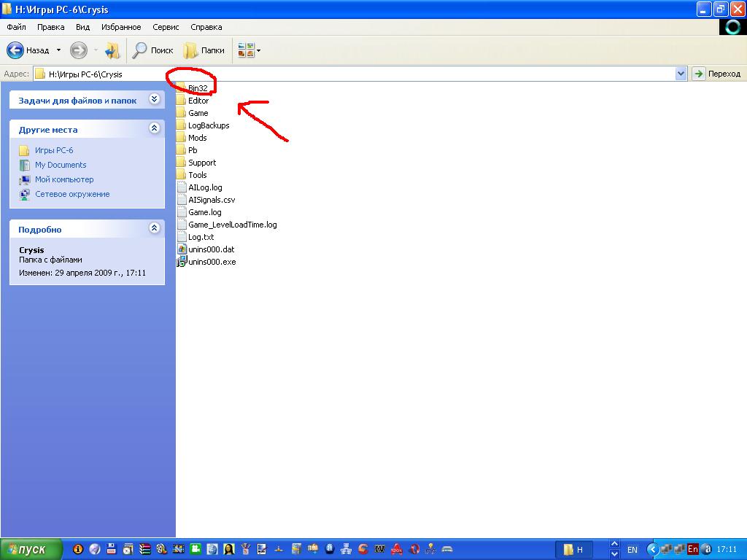
Task: Launch the WinRAR books quick-launch icon
Action: (145, 549)
